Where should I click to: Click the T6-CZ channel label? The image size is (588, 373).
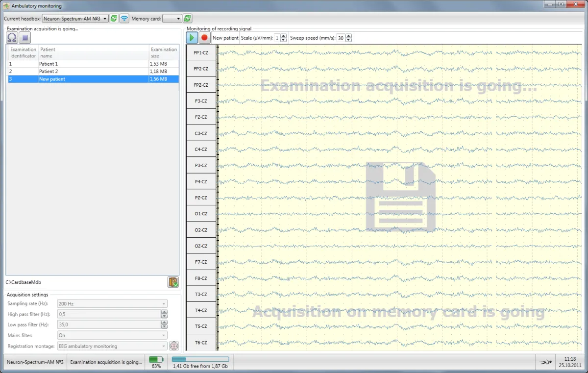point(201,343)
